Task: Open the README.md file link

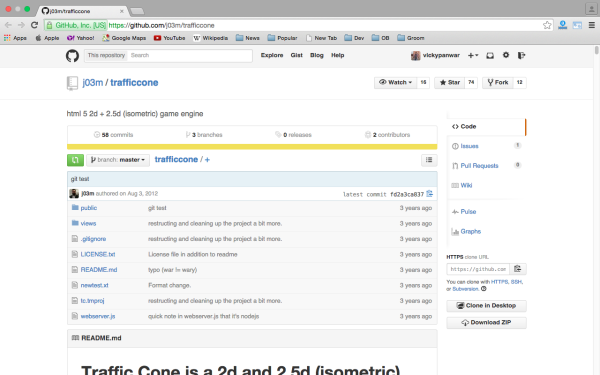Action: 99,270
